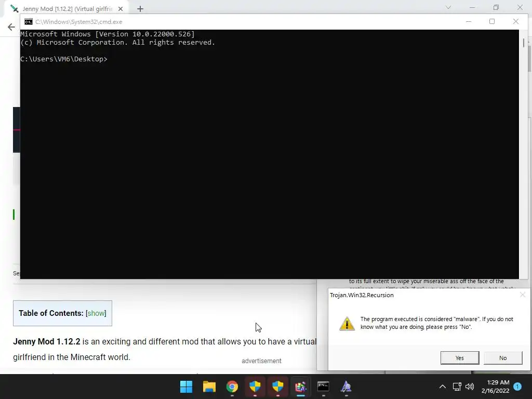Open the WinRAR icon on the taskbar
Screen dimensions: 532x399
pyautogui.click(x=301, y=387)
